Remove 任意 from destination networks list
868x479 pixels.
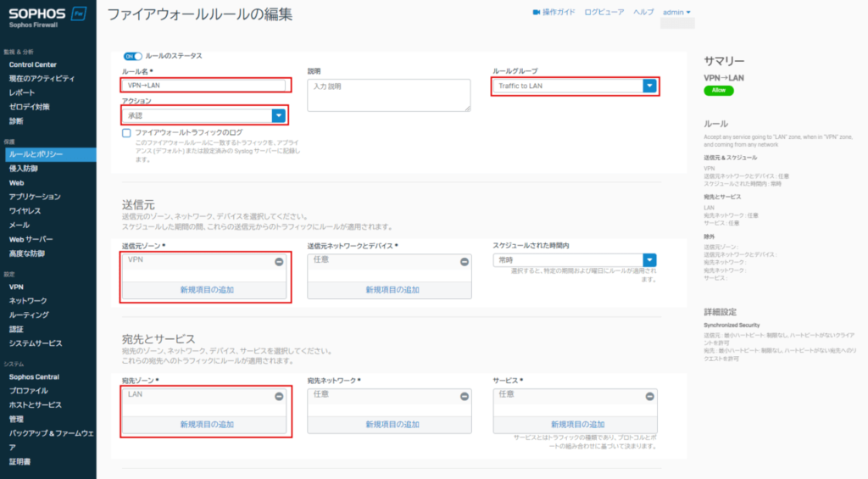465,397
